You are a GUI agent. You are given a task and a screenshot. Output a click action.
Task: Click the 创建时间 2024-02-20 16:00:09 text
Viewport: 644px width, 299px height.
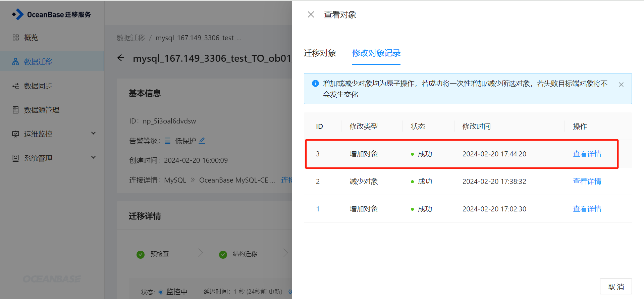click(x=178, y=160)
